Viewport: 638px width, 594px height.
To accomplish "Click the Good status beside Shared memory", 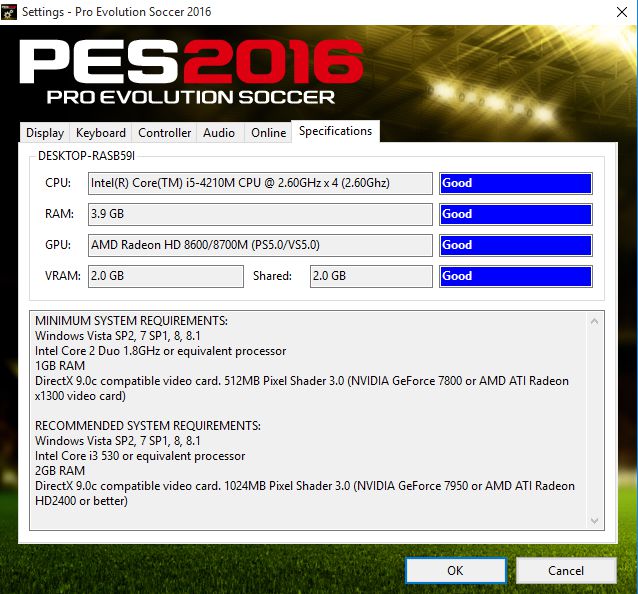I will [515, 276].
